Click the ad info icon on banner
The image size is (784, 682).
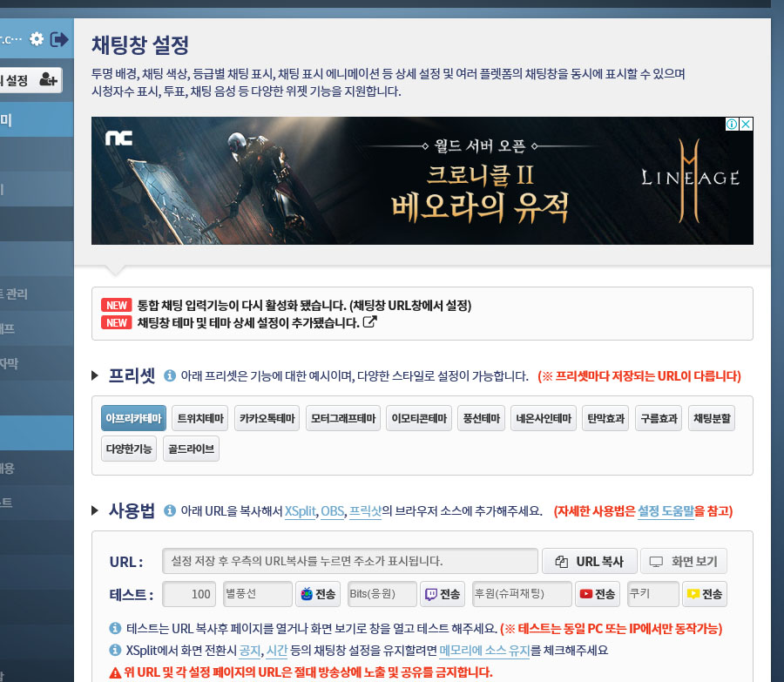pos(733,125)
